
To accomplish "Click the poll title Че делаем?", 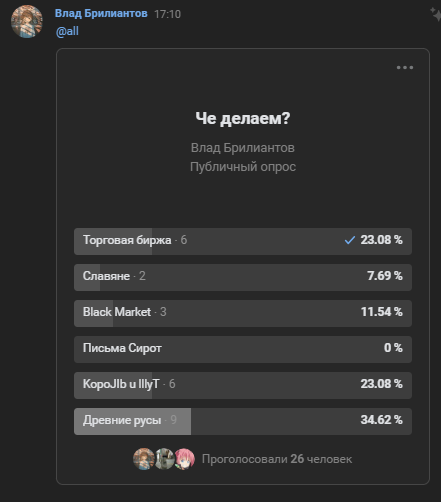I will (x=243, y=118).
